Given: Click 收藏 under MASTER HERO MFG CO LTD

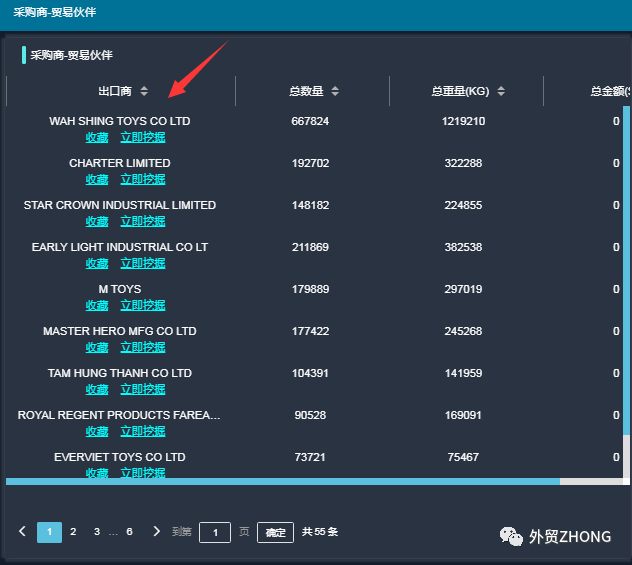Looking at the screenshot, I should coord(97,347).
